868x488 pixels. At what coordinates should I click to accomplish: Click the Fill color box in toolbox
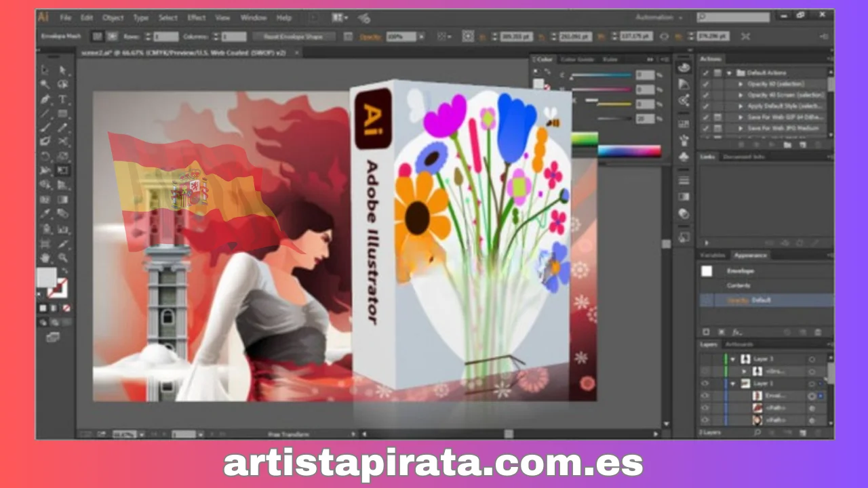(x=46, y=277)
